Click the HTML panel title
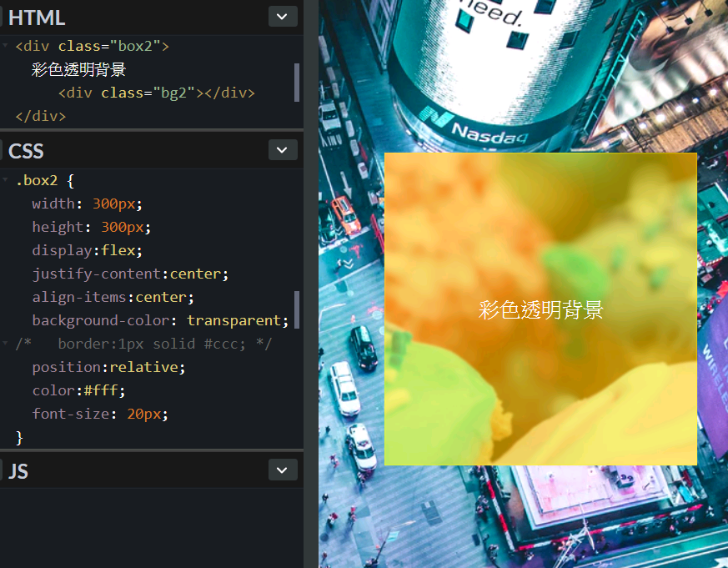This screenshot has height=568, width=728. pyautogui.click(x=37, y=18)
